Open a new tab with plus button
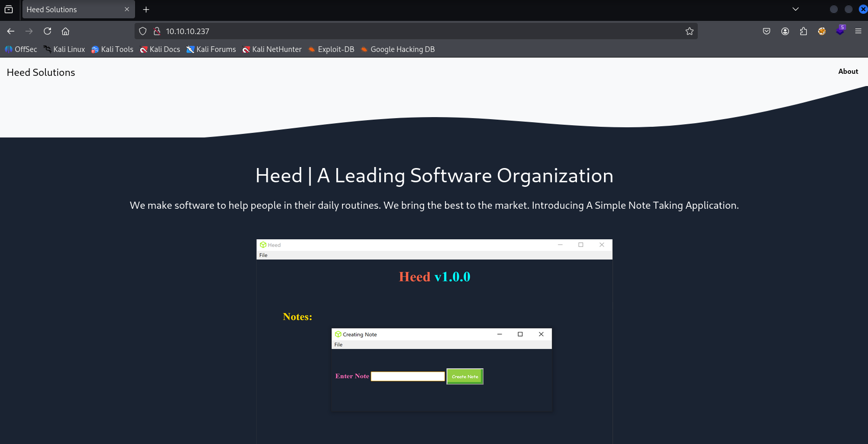This screenshot has height=444, width=868. click(x=146, y=9)
